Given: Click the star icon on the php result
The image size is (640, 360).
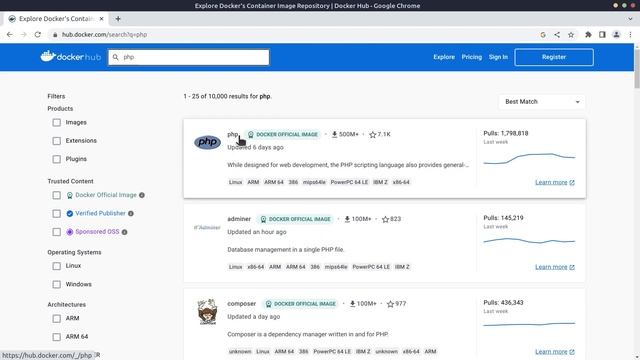Looking at the screenshot, I should 372,134.
